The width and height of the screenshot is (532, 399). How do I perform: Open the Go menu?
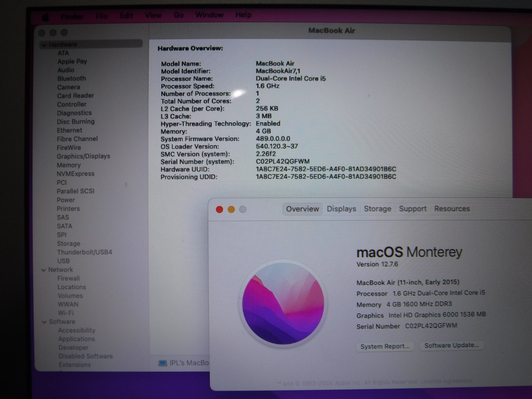[179, 15]
